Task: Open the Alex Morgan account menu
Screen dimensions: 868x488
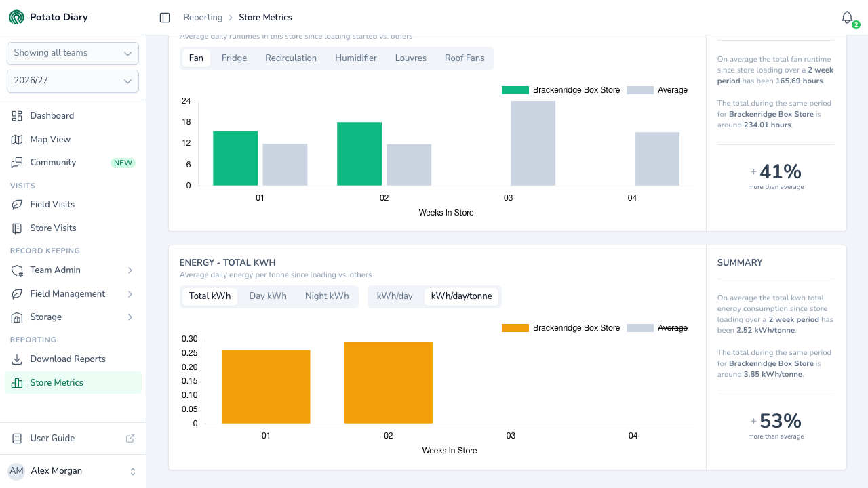Action: 73,471
